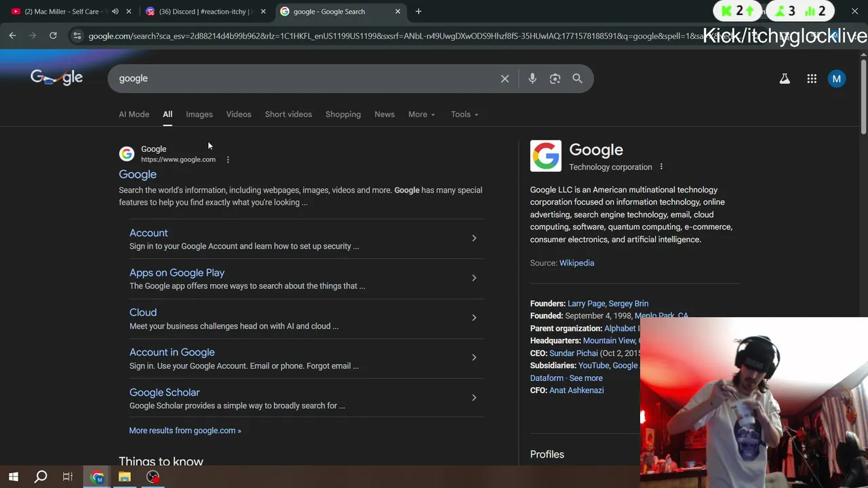The image size is (868, 488).
Task: Open the Google result title link
Action: pyautogui.click(x=138, y=175)
